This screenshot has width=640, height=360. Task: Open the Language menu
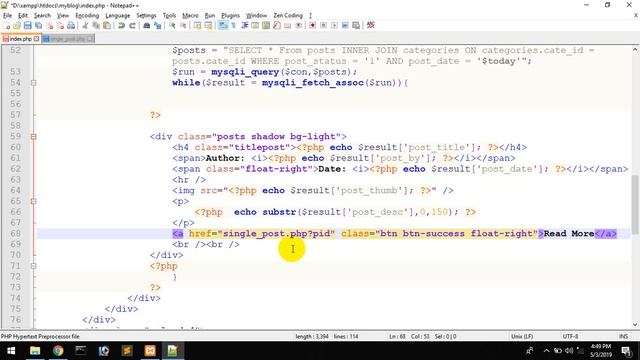[118, 16]
